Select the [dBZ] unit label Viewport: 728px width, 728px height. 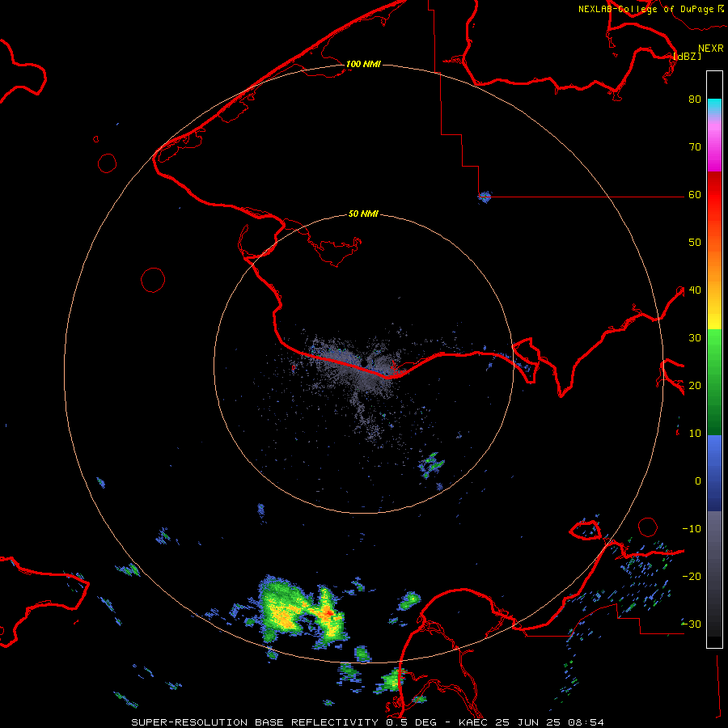click(687, 56)
